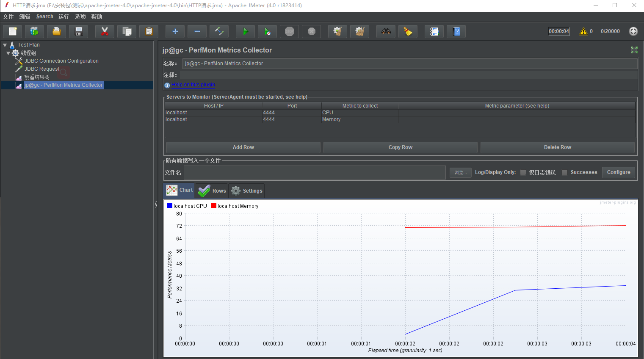Click into the 文件名 filename input field
Viewport: 644px width, 359px height.
tap(315, 172)
